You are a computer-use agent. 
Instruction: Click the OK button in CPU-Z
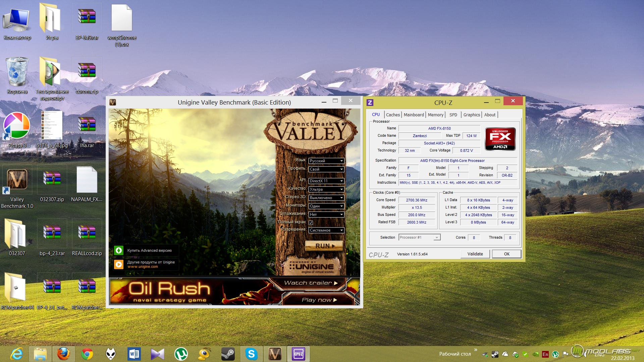click(506, 254)
